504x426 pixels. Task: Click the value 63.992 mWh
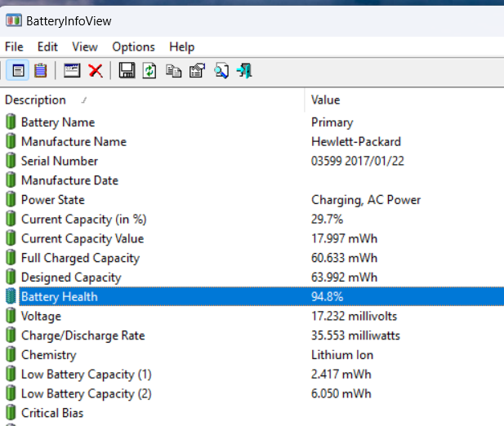tap(344, 277)
